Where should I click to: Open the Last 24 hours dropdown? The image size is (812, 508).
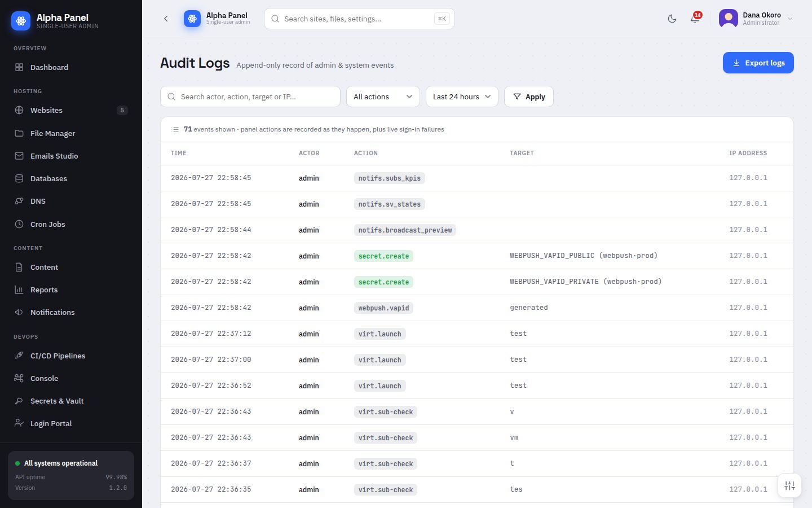[x=462, y=97]
